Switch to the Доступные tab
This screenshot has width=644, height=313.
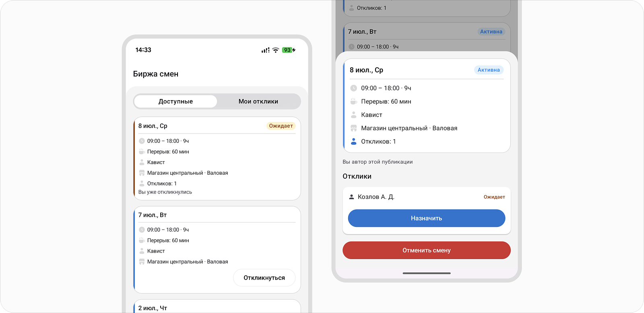point(175,101)
